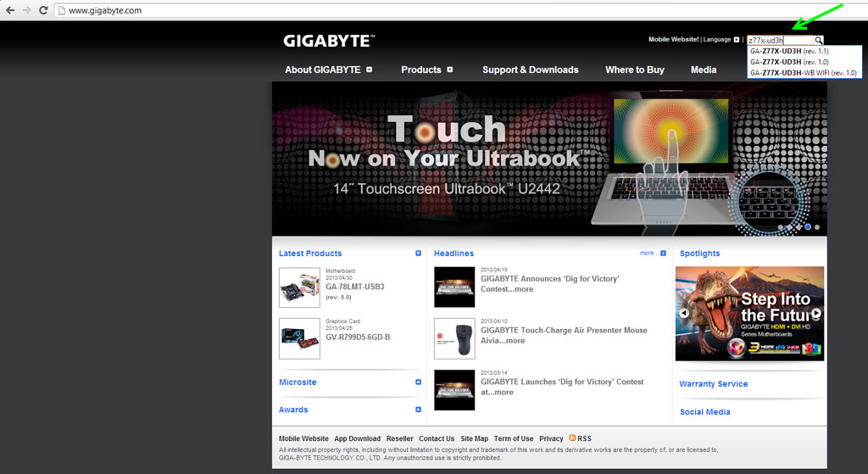The width and height of the screenshot is (868, 474).
Task: Click the search magnifier icon
Action: 819,40
